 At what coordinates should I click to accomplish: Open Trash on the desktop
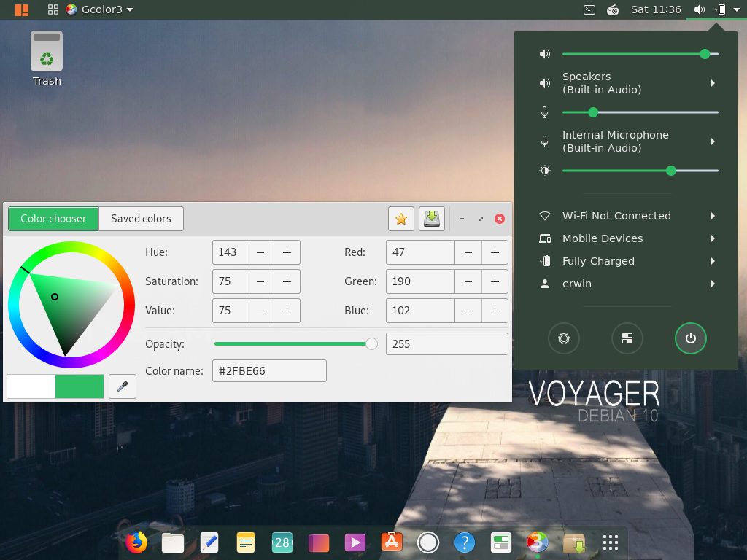(47, 58)
